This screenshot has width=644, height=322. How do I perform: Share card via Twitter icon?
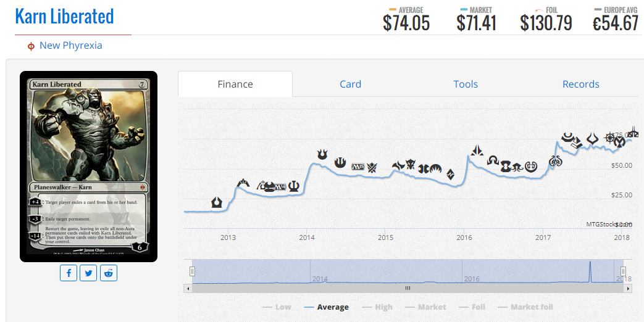(88, 273)
